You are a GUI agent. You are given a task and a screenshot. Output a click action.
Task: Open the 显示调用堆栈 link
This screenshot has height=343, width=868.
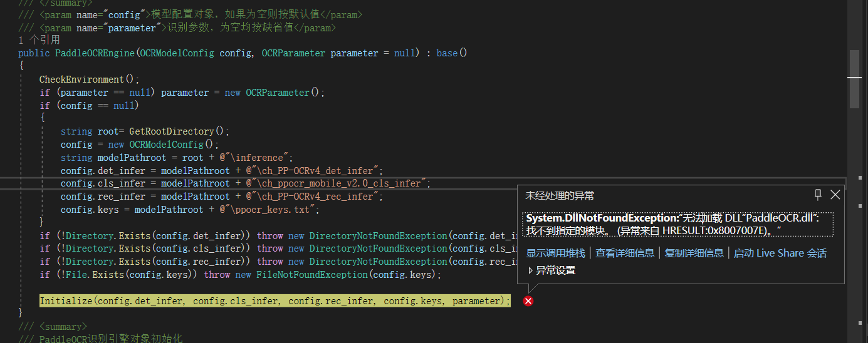tap(555, 253)
